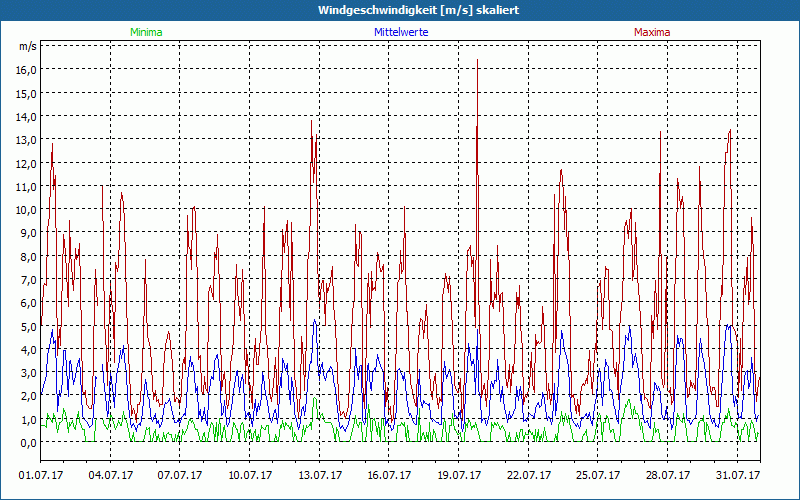Click the Maxima legend label
This screenshot has height=500, width=800.
click(x=652, y=32)
